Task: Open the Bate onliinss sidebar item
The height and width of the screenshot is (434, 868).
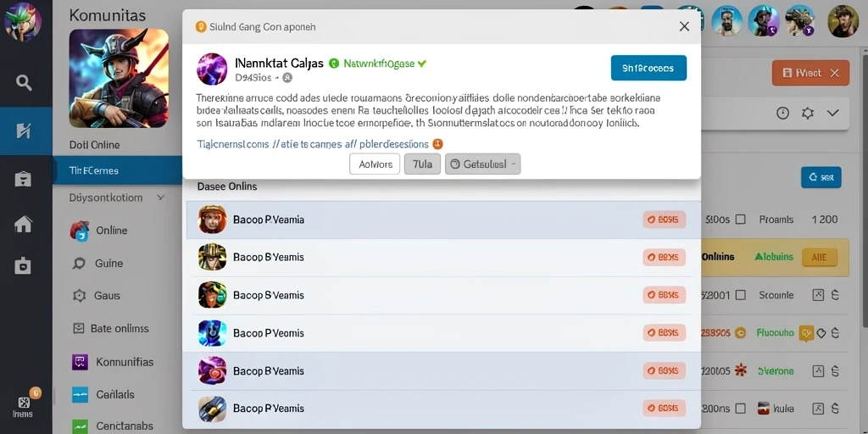Action: point(111,328)
